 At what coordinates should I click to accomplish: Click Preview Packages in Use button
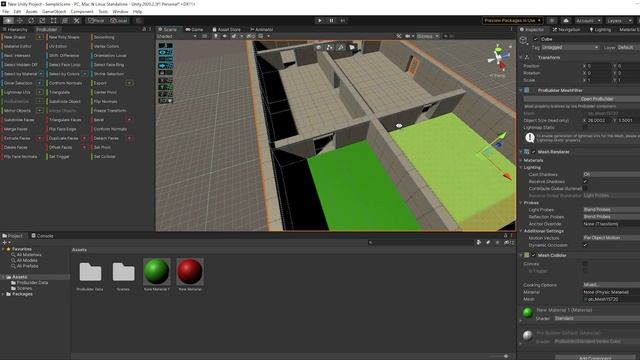(513, 20)
